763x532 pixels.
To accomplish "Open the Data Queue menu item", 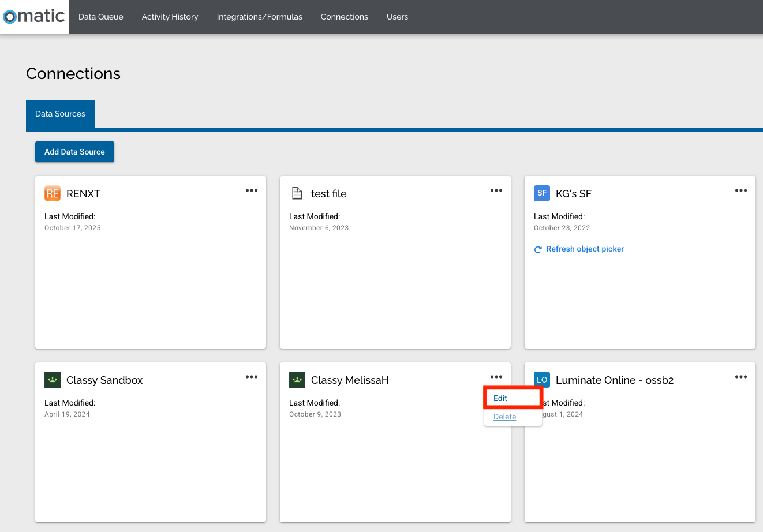I will (101, 17).
